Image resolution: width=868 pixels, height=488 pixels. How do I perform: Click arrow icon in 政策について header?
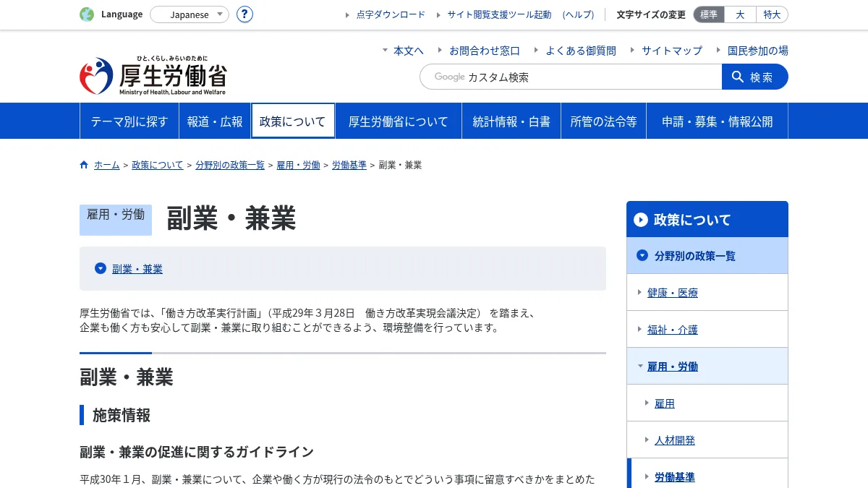click(x=641, y=219)
